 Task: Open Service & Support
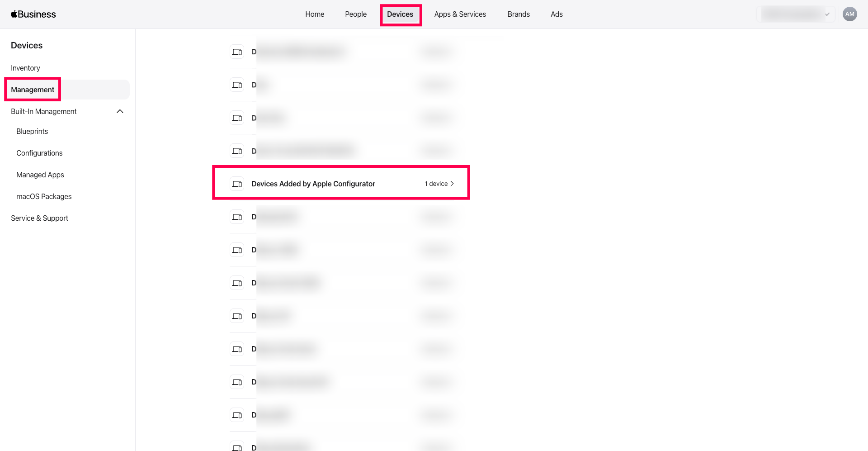[x=39, y=218]
